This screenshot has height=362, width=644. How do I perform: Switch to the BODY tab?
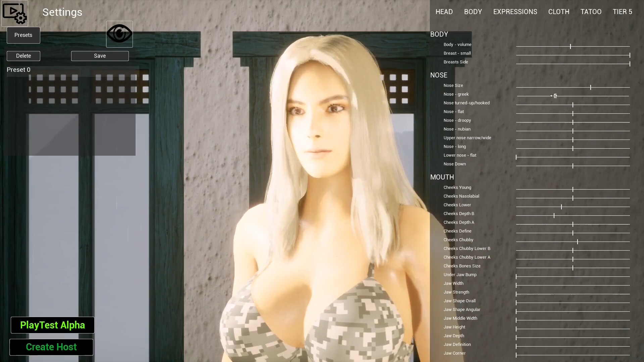point(473,11)
